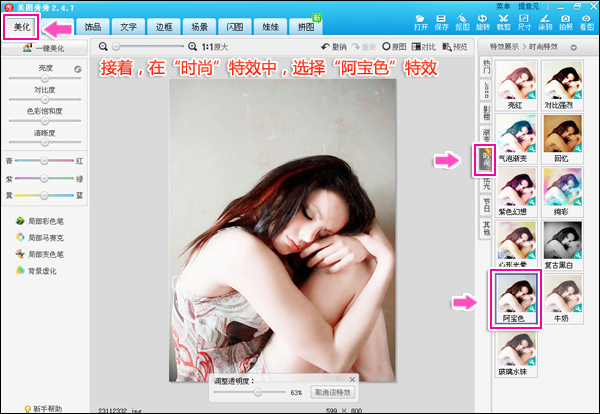Switch to the 边框 (Border) tab

click(165, 26)
